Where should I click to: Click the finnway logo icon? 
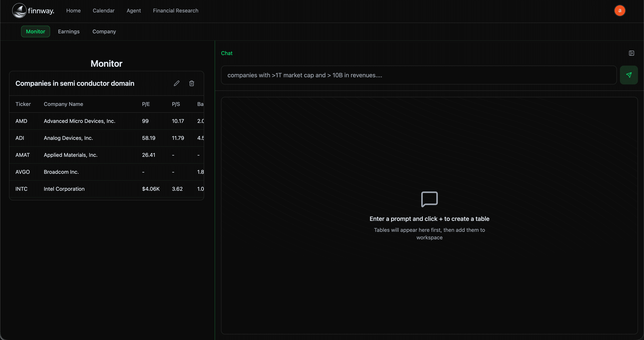point(19,11)
